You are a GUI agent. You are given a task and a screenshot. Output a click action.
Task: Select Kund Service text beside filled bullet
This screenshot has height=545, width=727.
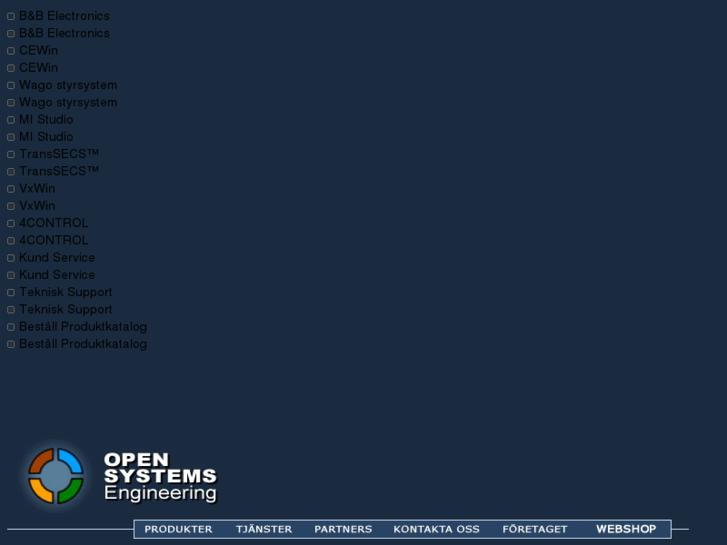coord(57,275)
